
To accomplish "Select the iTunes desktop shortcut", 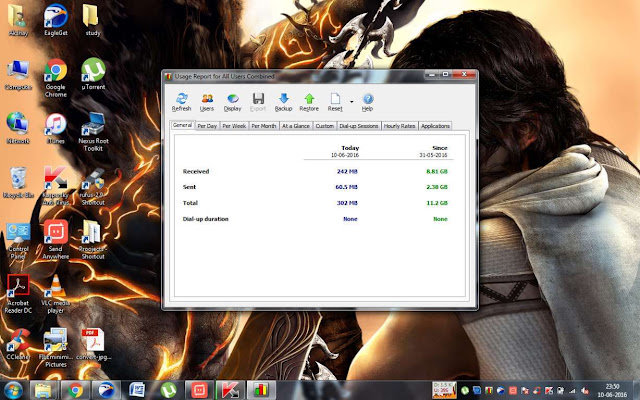I will pyautogui.click(x=56, y=129).
